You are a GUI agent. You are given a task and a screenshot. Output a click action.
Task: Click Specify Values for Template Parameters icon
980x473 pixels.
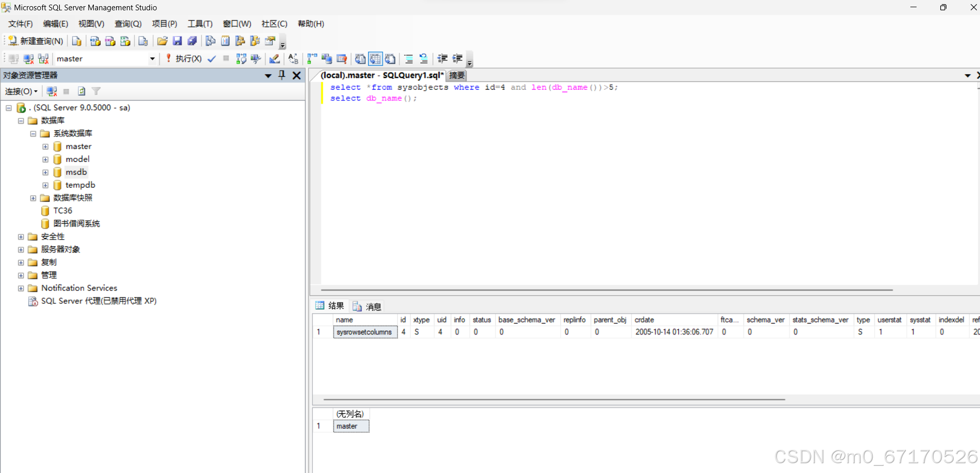tap(293, 59)
